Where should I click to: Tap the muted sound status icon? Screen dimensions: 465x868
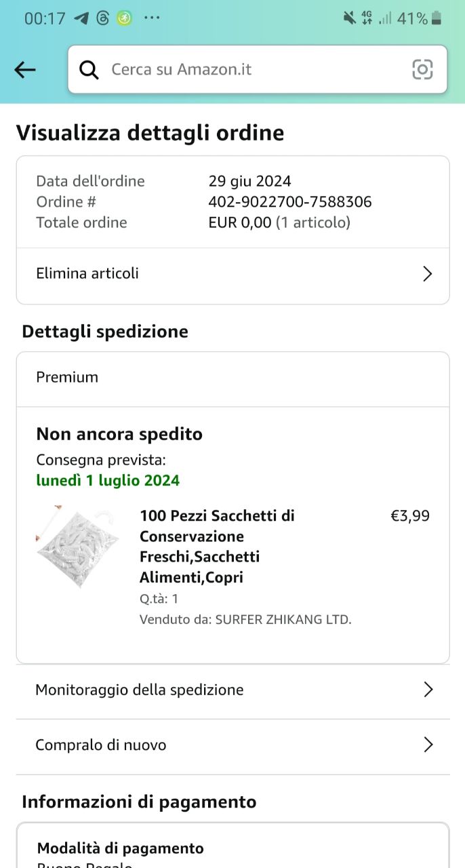tap(350, 18)
